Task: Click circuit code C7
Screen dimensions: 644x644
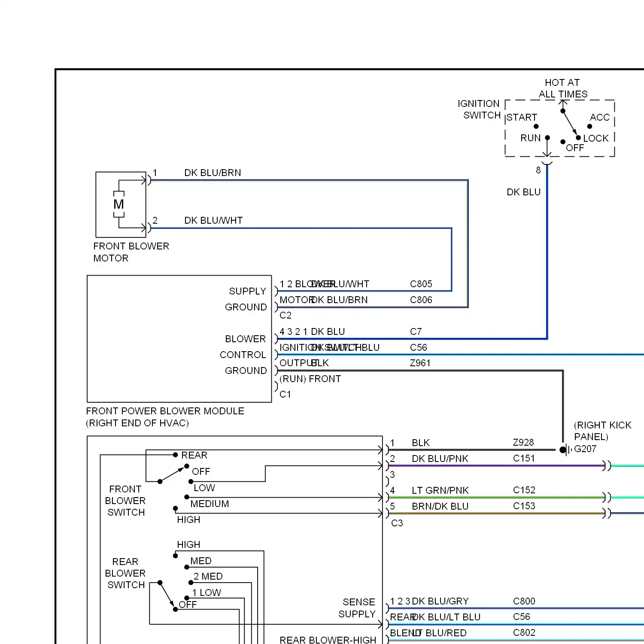Action: pos(416,332)
